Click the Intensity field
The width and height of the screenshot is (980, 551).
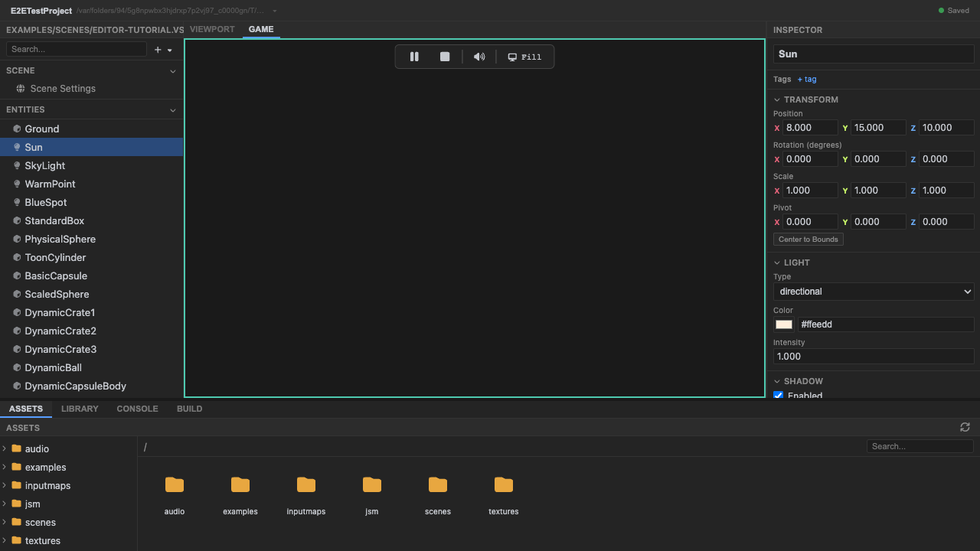click(x=874, y=357)
